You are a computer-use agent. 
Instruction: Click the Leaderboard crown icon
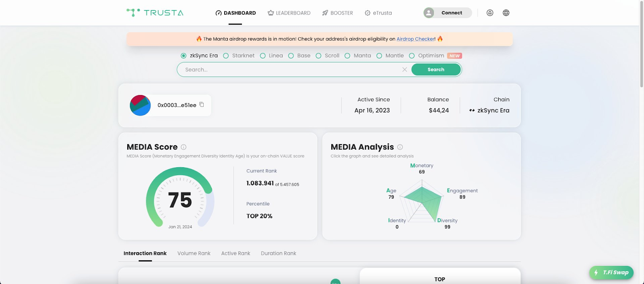[271, 13]
